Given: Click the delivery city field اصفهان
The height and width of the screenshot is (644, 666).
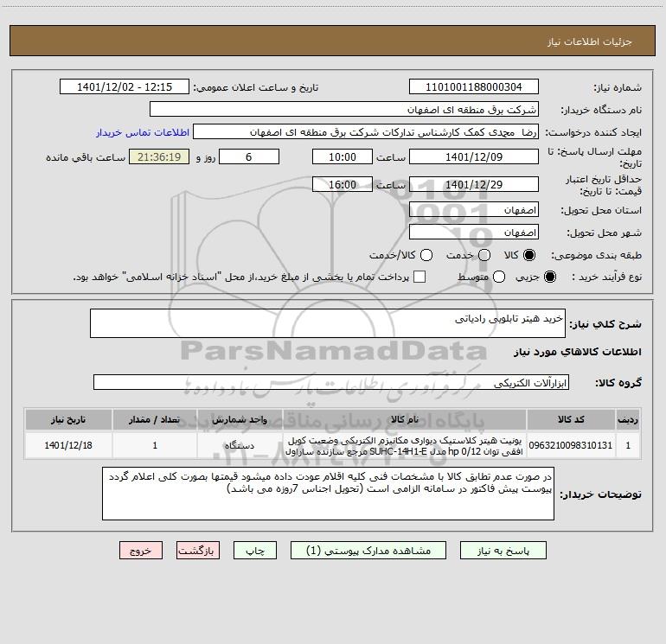Looking at the screenshot, I should tap(474, 233).
